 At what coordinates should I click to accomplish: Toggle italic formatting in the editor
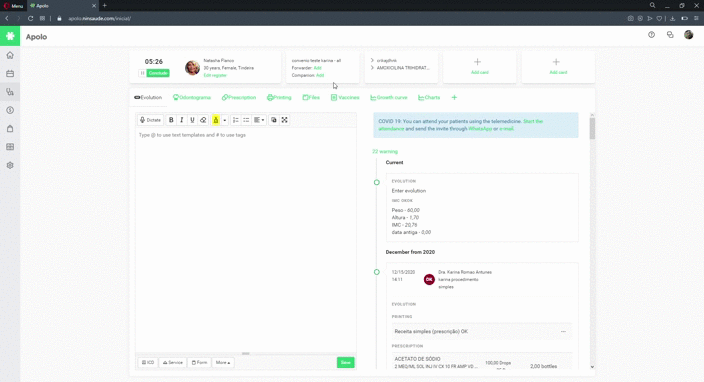(181, 120)
